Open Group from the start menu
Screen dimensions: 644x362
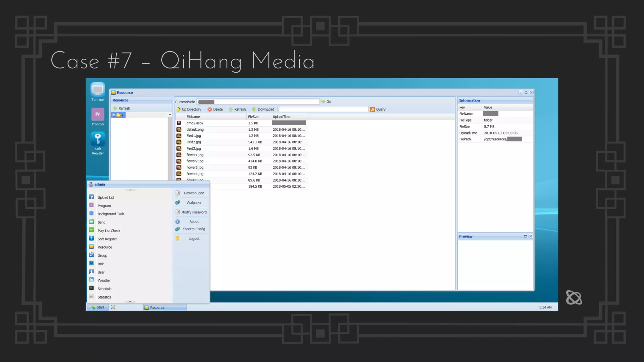(102, 256)
